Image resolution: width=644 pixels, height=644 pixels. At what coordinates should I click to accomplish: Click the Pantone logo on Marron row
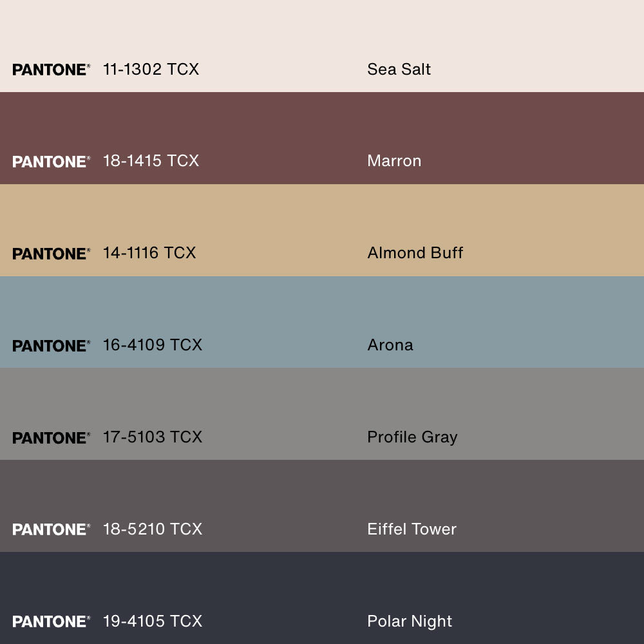(51, 162)
